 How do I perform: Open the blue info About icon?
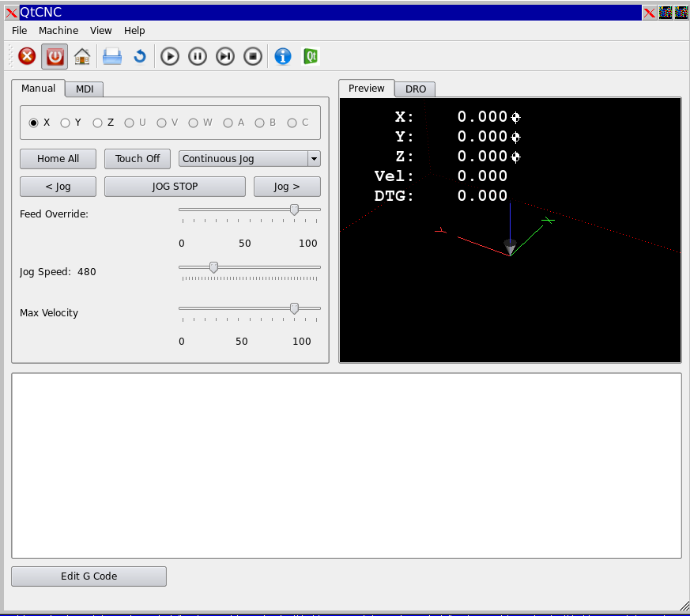pyautogui.click(x=283, y=56)
